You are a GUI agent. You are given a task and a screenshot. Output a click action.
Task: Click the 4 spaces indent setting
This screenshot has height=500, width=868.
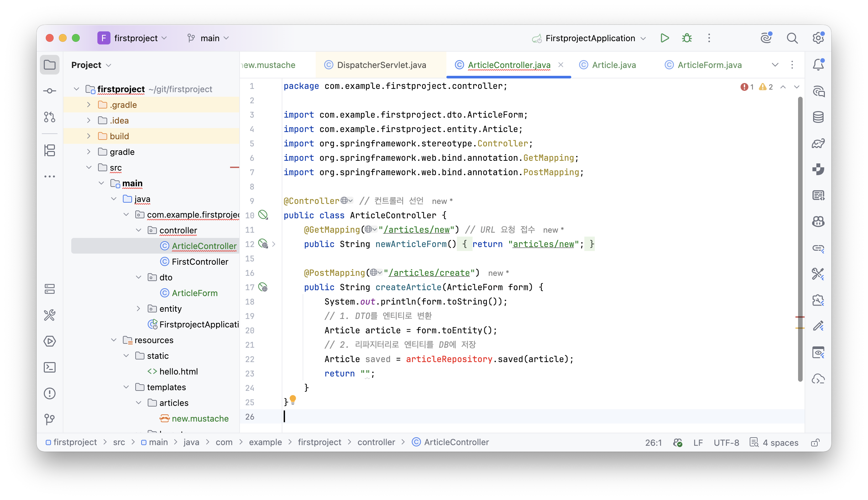tap(774, 443)
